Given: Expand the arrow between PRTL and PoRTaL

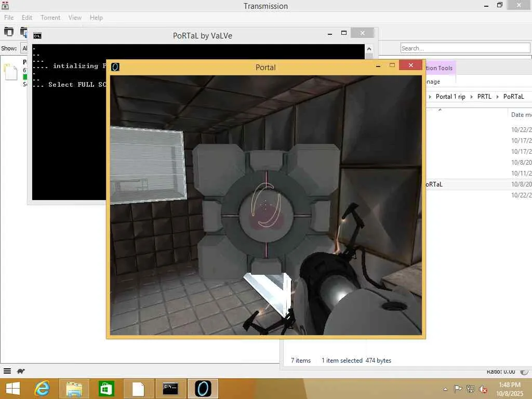Looking at the screenshot, I should [497, 97].
